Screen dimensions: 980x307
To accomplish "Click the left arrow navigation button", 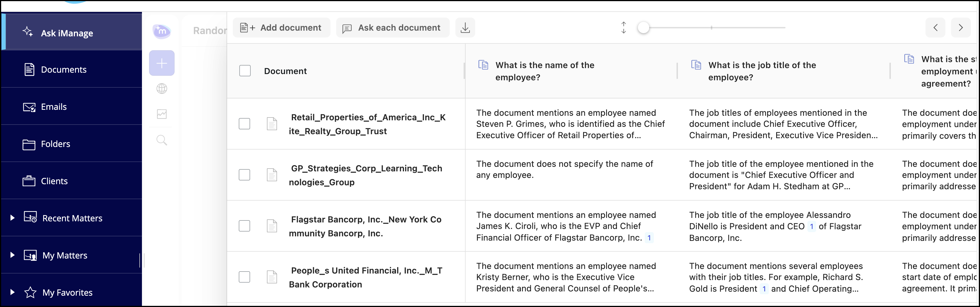I will [x=935, y=28].
